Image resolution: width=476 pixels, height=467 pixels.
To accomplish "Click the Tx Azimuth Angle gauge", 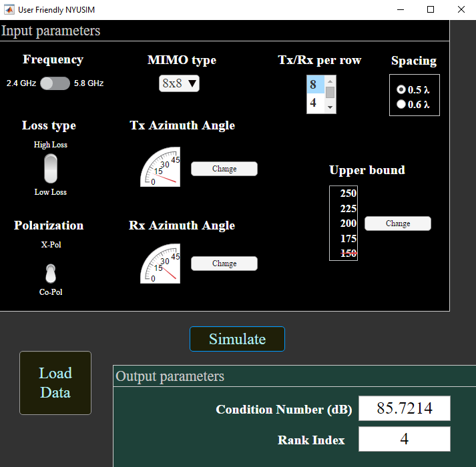I will [160, 167].
